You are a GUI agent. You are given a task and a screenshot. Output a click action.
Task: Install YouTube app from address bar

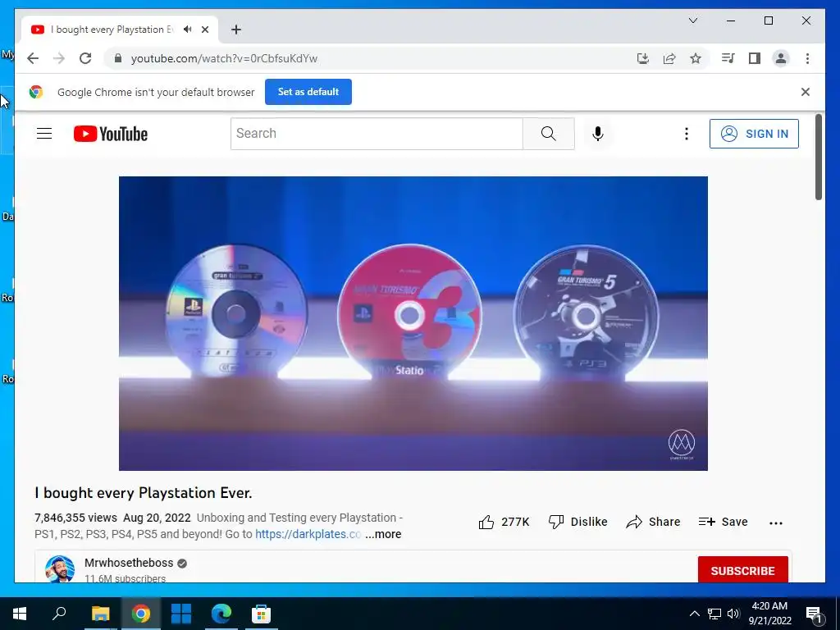643,58
